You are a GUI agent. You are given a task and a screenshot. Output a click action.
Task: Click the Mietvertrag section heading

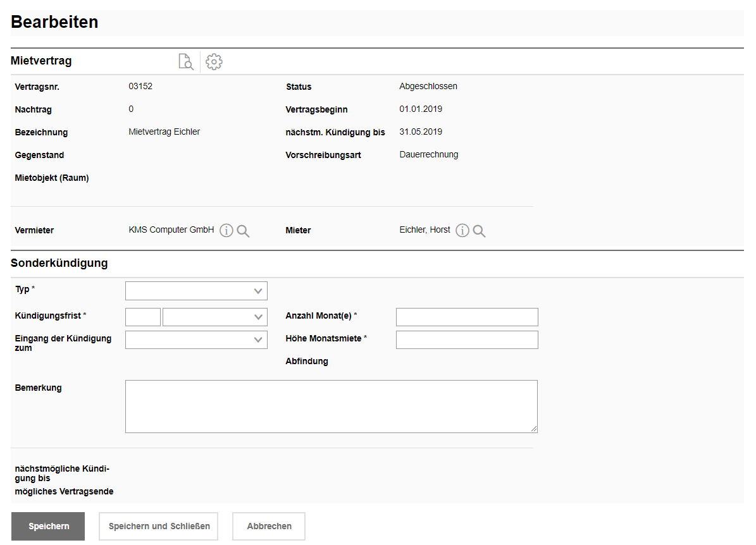click(x=41, y=61)
